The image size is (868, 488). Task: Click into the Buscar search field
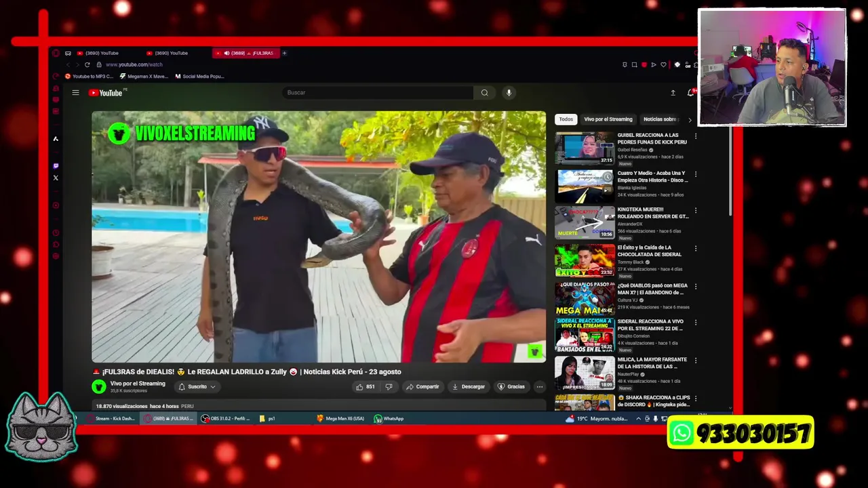coord(378,93)
